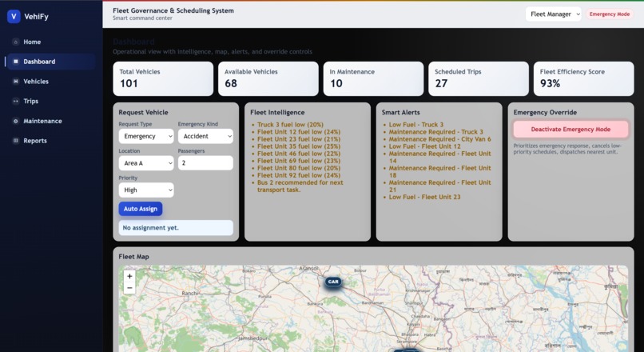
Task: Click the VehiFy logo icon
Action: 14,17
